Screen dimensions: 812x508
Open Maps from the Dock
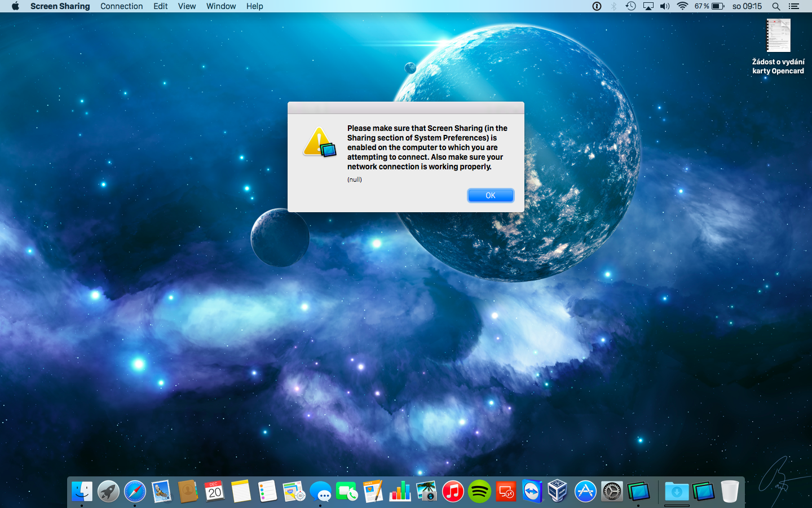[294, 492]
